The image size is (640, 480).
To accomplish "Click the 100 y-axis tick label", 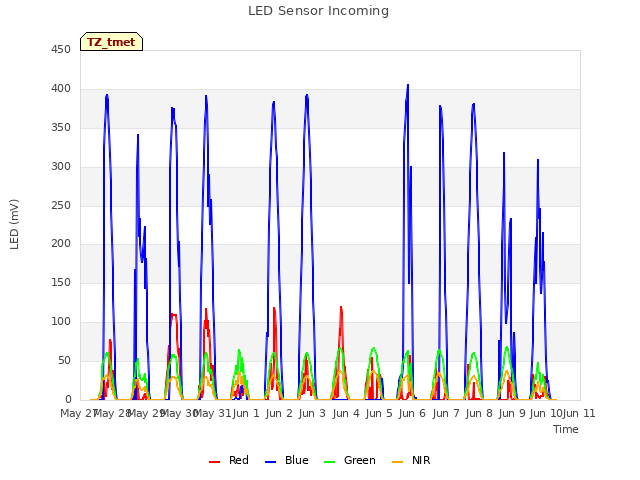I will (x=61, y=322).
